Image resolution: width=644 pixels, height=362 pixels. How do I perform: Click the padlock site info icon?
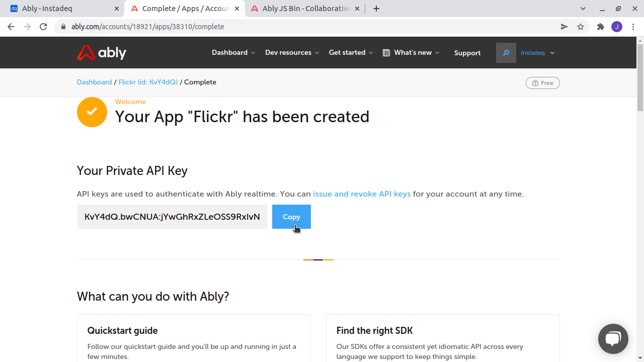63,27
